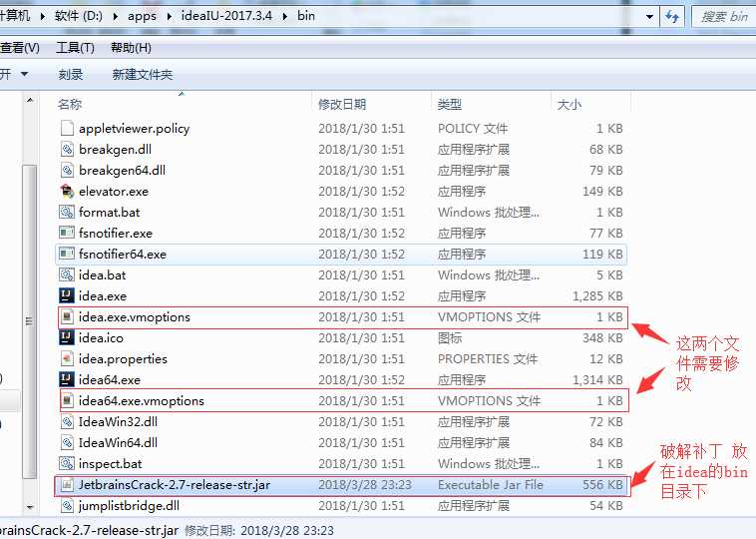Select the appletviewer.policy file icon
The height and width of the screenshot is (539, 756).
[x=67, y=129]
